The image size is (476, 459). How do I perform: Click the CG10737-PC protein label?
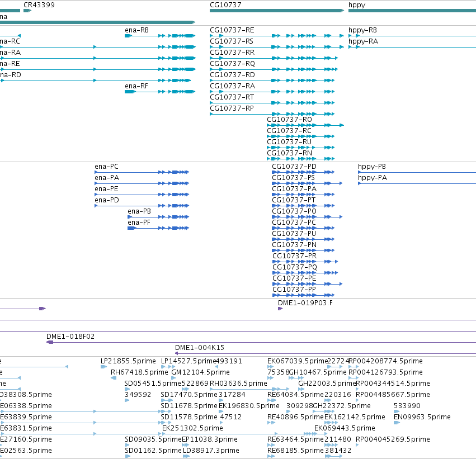pos(294,223)
